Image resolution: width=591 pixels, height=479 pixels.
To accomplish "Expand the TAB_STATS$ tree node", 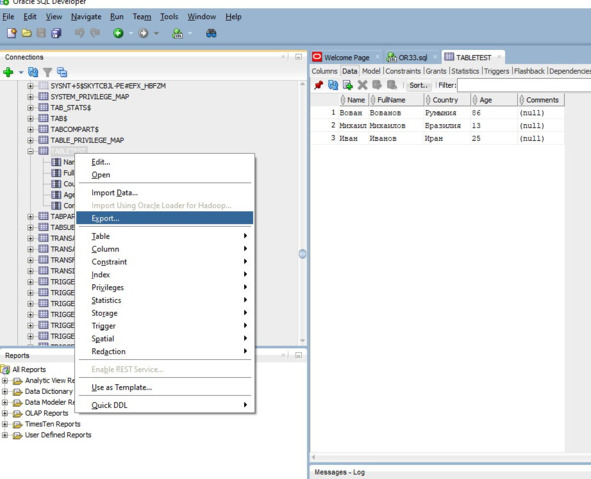I will point(31,108).
